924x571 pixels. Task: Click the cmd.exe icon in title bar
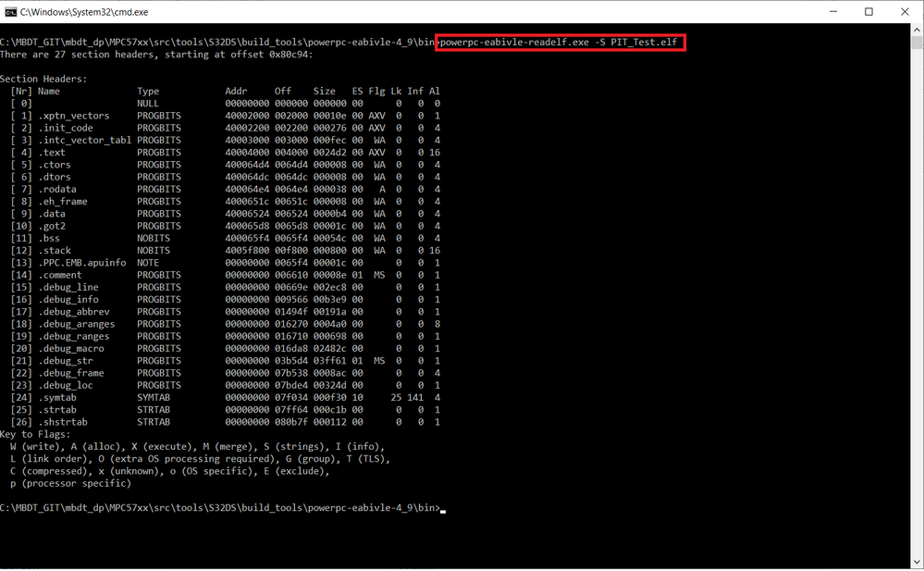(10, 12)
